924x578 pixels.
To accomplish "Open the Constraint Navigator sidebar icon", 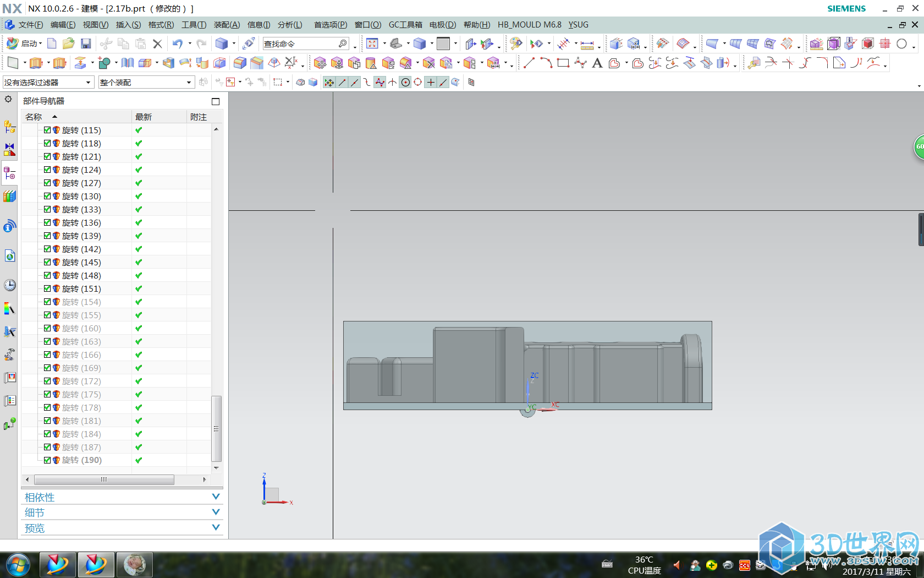I will 10,150.
